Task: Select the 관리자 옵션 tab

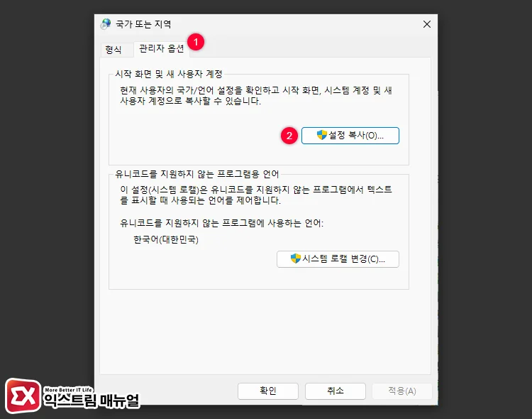Action: [x=161, y=48]
